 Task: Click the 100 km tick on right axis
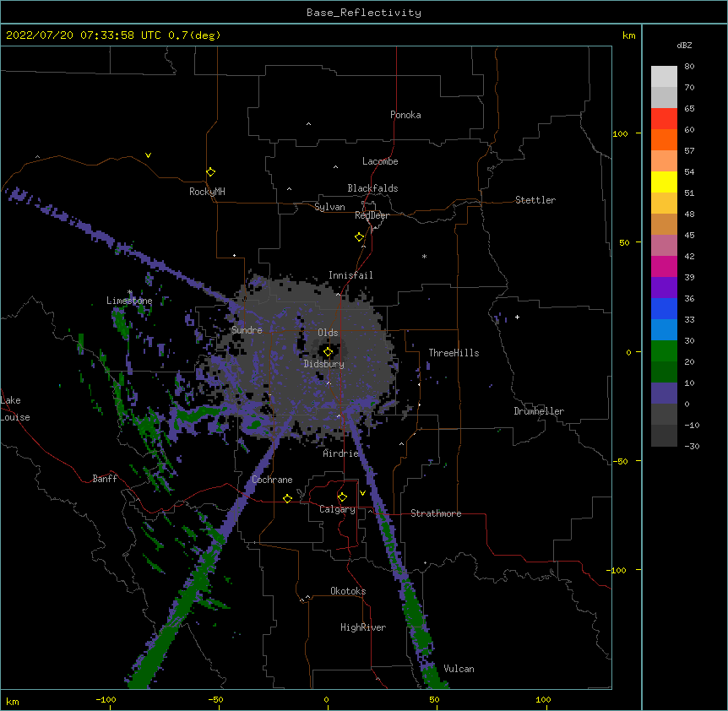(620, 133)
